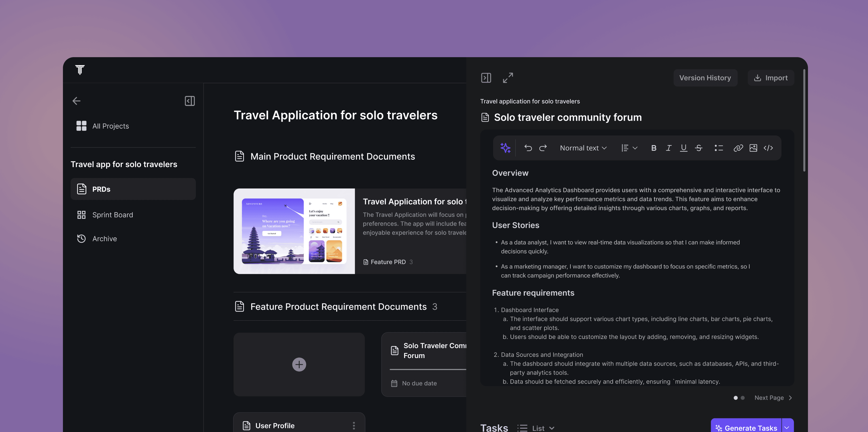Insert an image into the document
Image resolution: width=868 pixels, height=432 pixels.
(753, 148)
